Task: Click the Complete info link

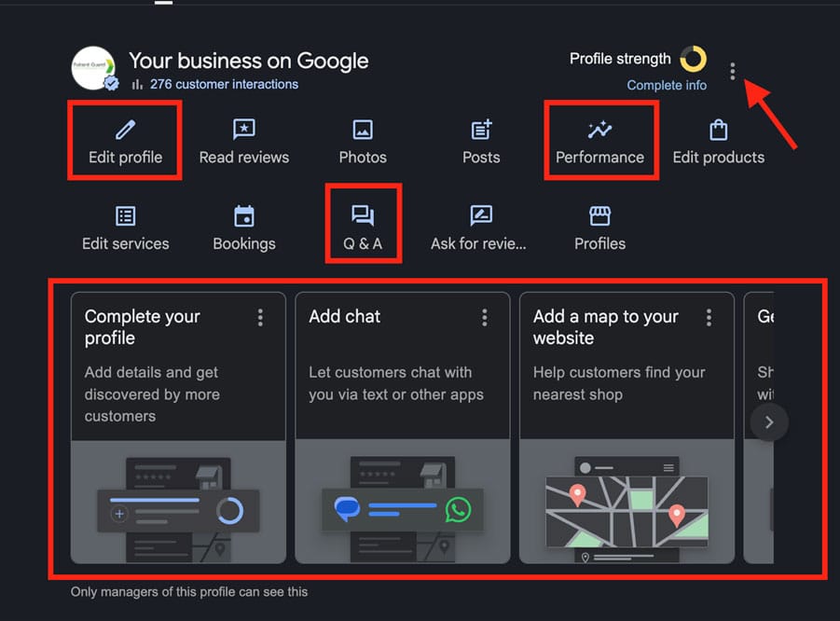Action: (x=667, y=85)
